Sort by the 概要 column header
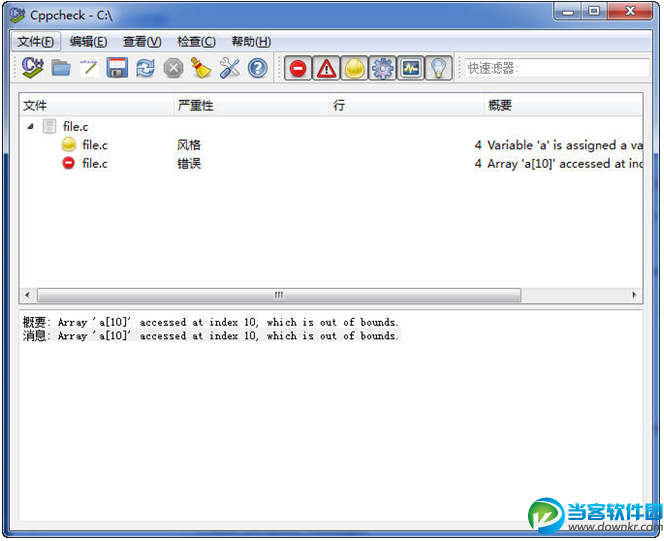Image resolution: width=664 pixels, height=541 pixels. [x=563, y=105]
